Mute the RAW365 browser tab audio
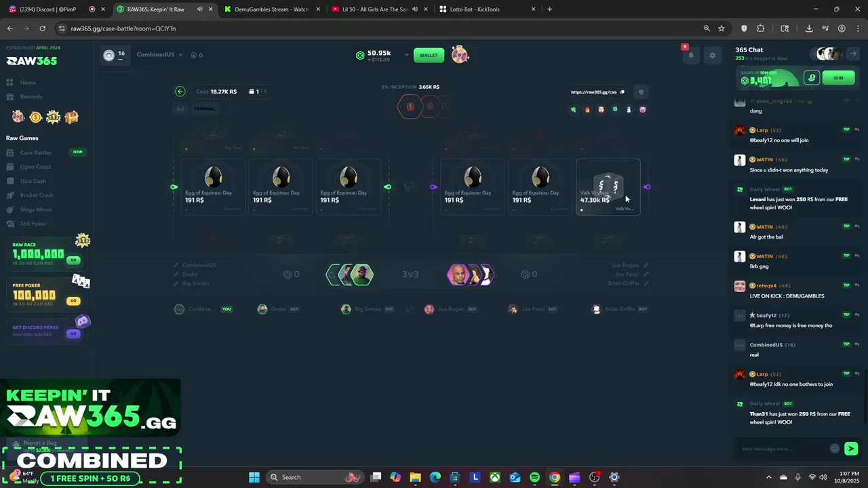Viewport: 868px width, 488px height. (x=199, y=9)
